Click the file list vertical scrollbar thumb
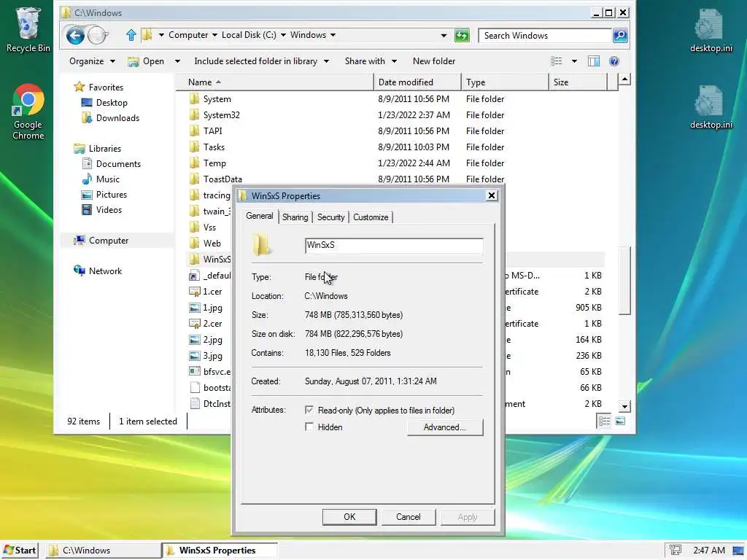 click(x=624, y=280)
